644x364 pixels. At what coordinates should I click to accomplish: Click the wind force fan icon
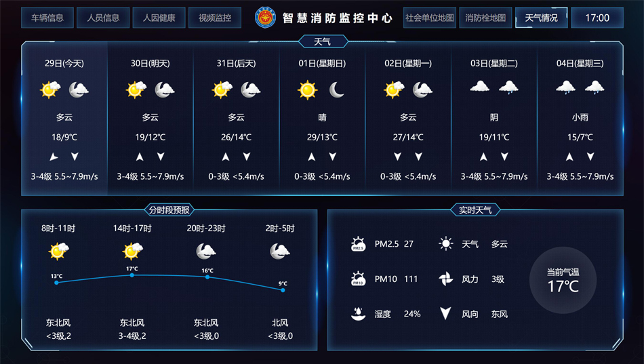445,279
